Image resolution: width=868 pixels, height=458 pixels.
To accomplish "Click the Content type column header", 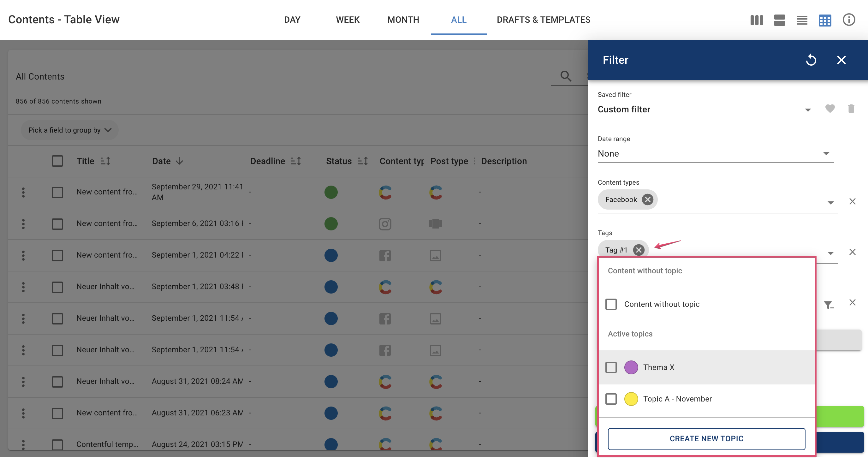I will pyautogui.click(x=402, y=161).
